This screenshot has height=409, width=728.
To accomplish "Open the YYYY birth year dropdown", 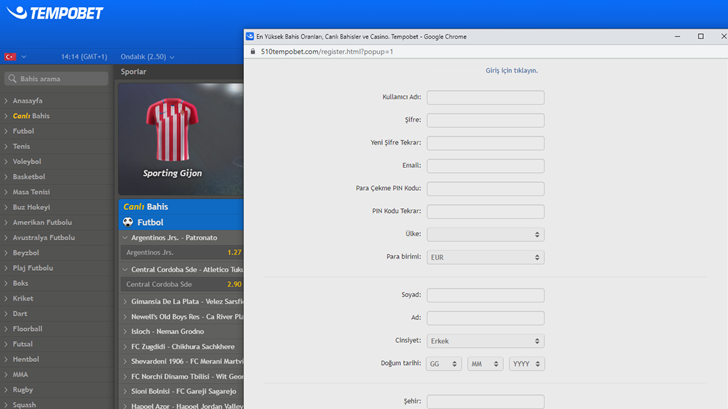I will [x=527, y=364].
